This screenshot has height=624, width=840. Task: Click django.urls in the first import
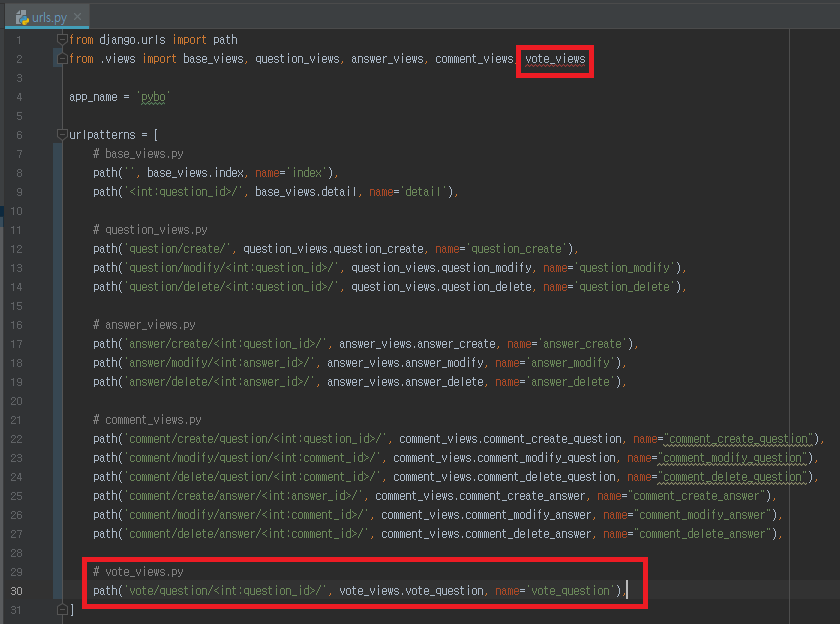click(x=132, y=40)
